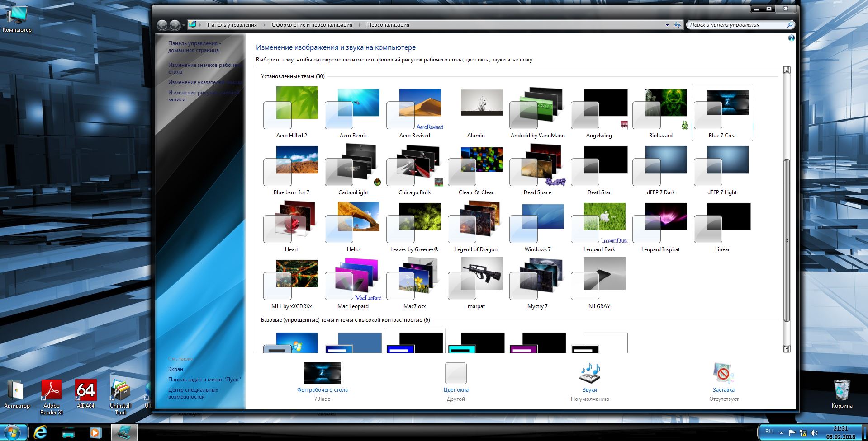
Task: Click the volume speaker tray icon
Action: pyautogui.click(x=814, y=432)
